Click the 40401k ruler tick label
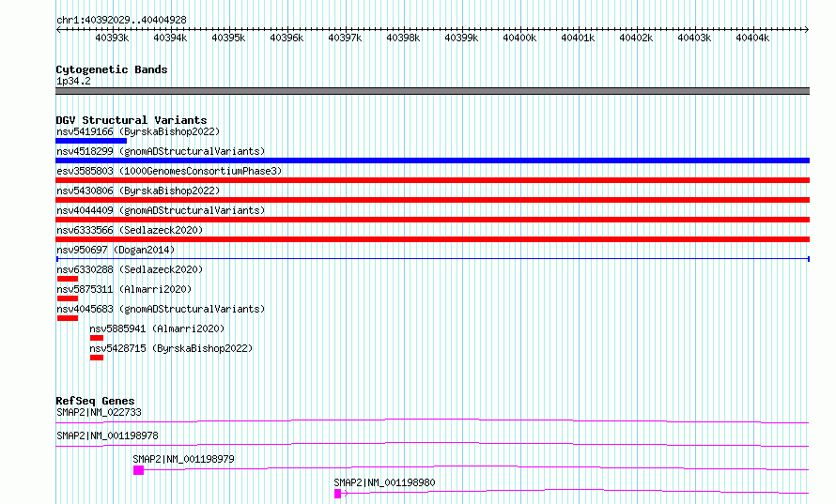The width and height of the screenshot is (836, 504). pyautogui.click(x=578, y=38)
